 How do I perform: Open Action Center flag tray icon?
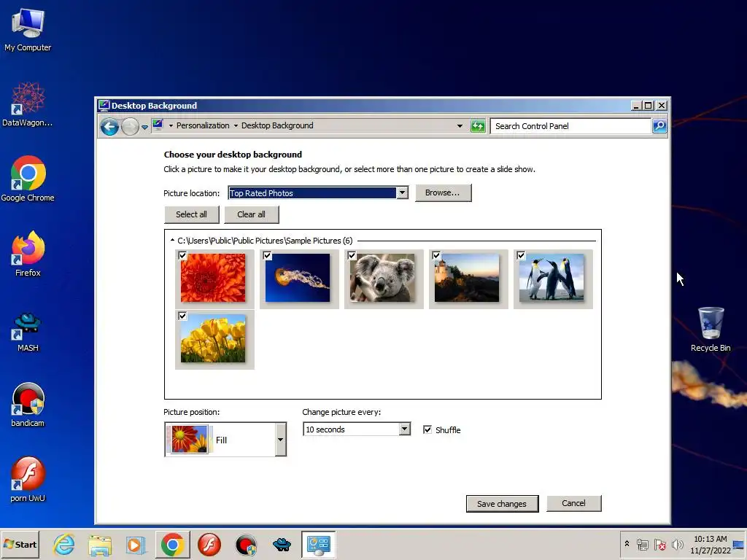(659, 545)
